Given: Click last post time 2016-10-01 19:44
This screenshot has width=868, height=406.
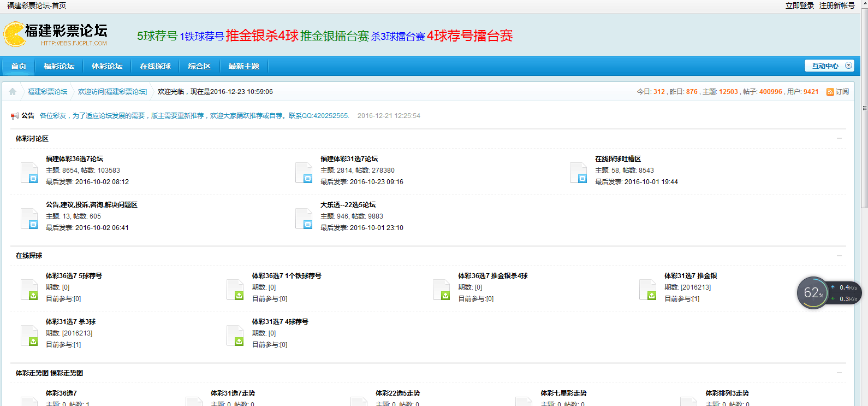Looking at the screenshot, I should pos(651,182).
